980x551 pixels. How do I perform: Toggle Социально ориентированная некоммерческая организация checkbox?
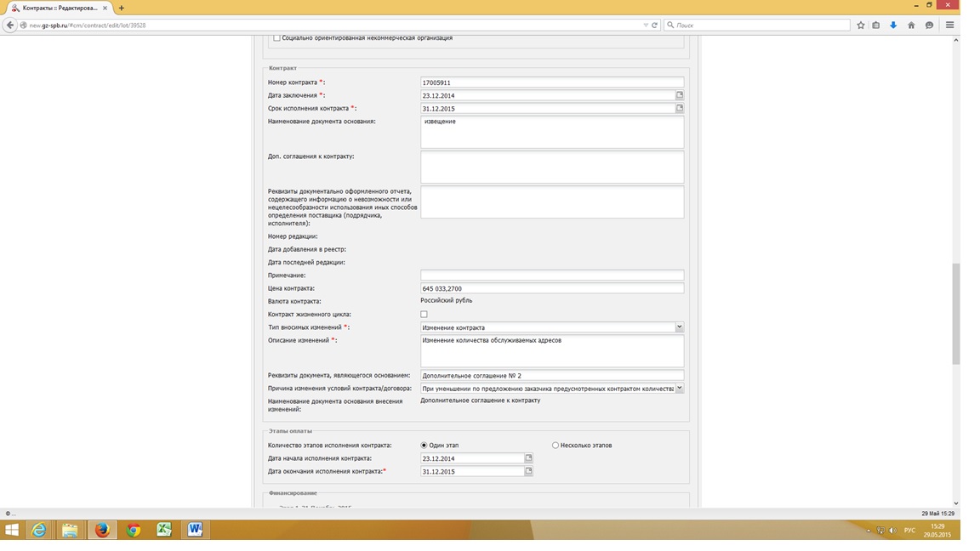(276, 38)
